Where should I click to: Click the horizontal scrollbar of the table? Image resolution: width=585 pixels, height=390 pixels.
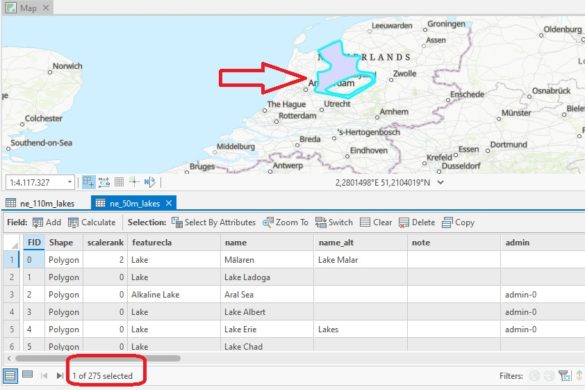[x=98, y=358]
